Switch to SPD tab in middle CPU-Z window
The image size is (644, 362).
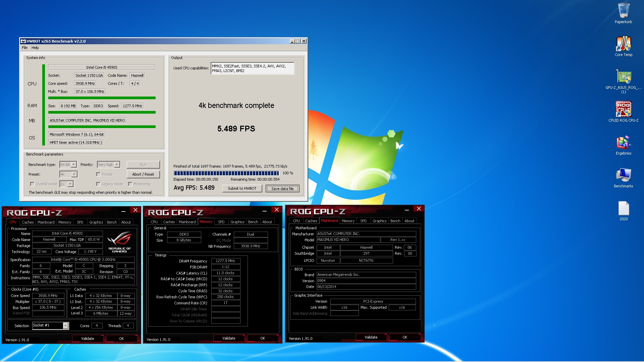point(221,222)
